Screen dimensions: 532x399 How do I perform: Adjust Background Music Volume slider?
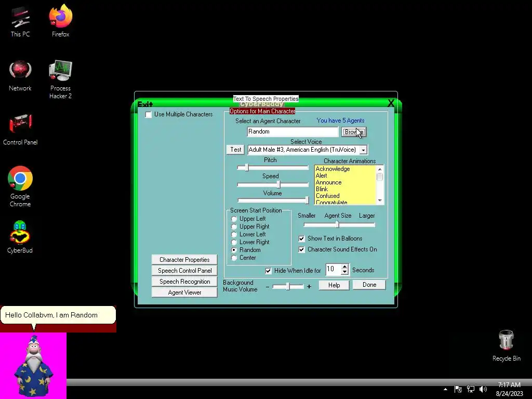pyautogui.click(x=288, y=287)
